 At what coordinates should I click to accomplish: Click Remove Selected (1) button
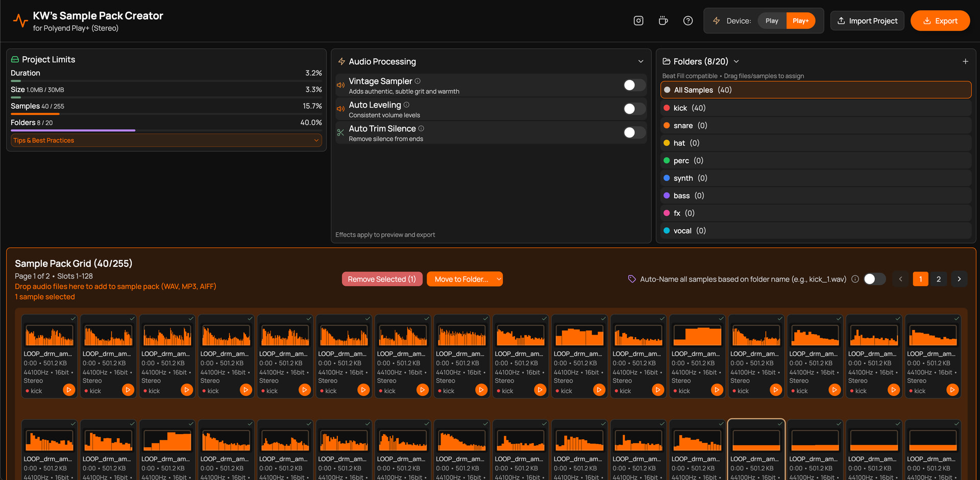[x=382, y=279]
